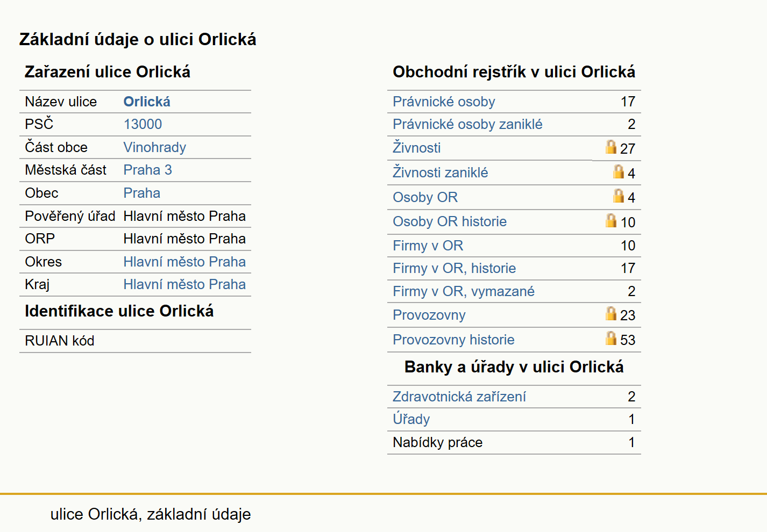Click the padlock icon next to Provozovny

610,313
